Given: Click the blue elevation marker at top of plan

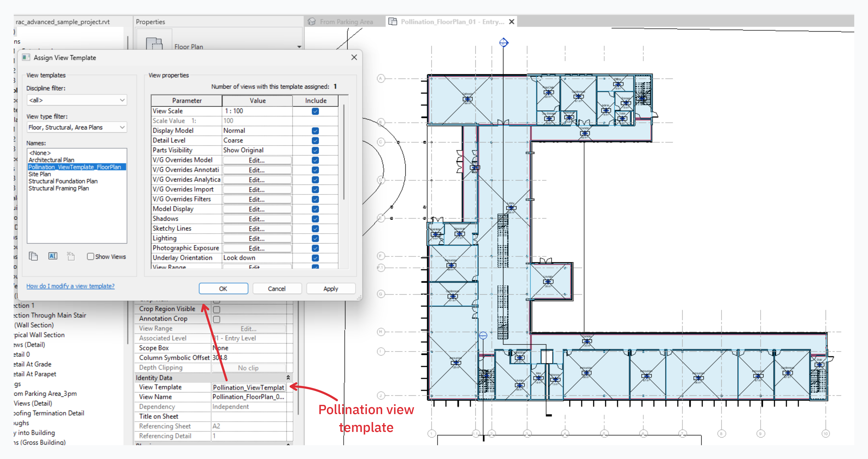Looking at the screenshot, I should [503, 43].
